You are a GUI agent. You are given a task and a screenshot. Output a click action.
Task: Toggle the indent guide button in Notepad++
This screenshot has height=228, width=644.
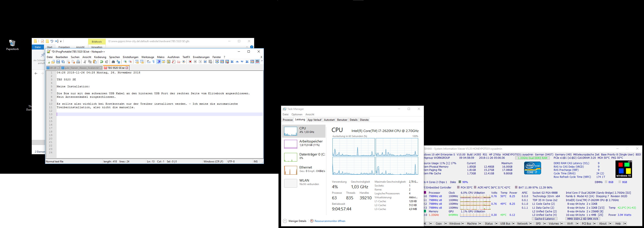click(x=159, y=62)
